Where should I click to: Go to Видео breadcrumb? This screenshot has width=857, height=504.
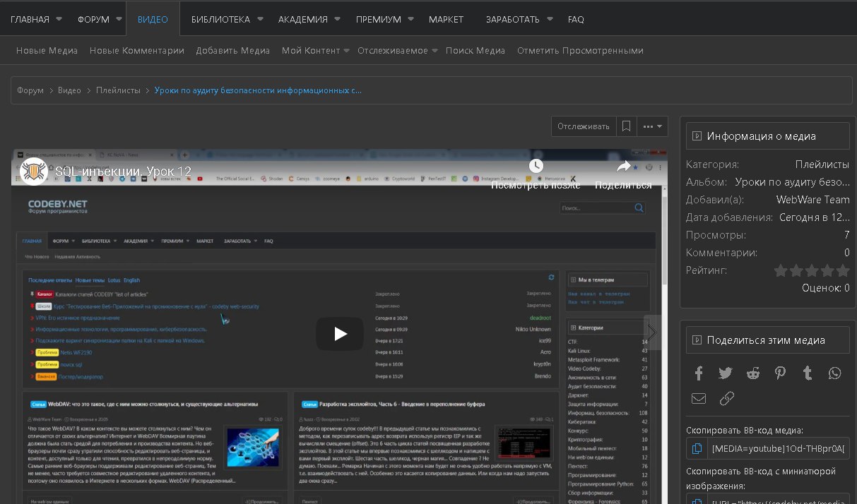click(69, 90)
